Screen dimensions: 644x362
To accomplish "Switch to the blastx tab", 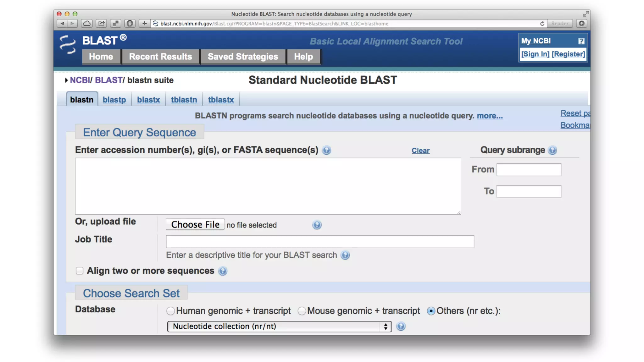I will pyautogui.click(x=148, y=100).
